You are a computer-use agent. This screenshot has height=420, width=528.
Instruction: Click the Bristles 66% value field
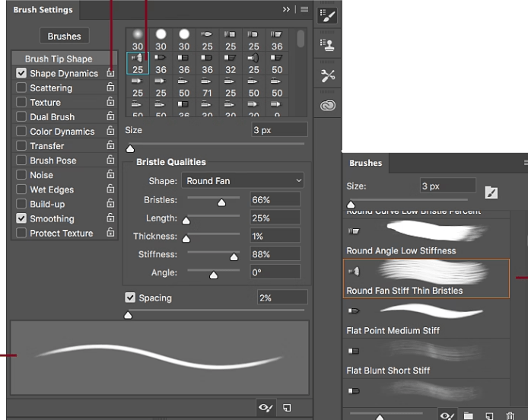(x=275, y=199)
